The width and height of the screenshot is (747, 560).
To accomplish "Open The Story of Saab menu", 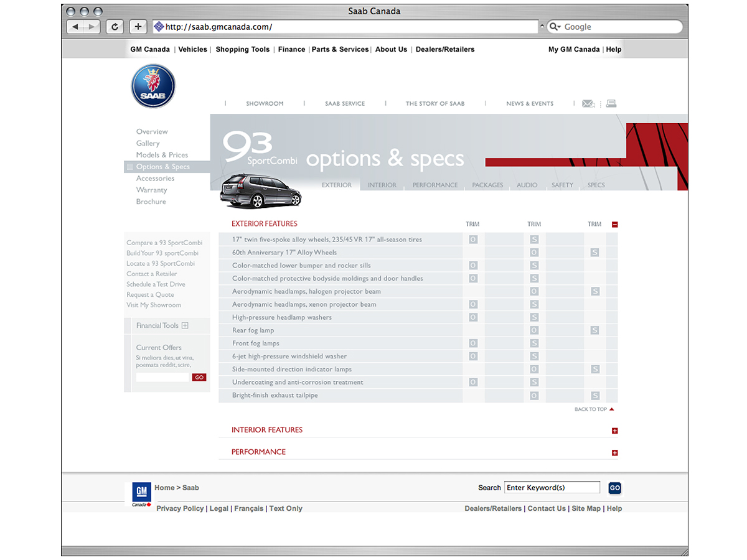I will pos(435,104).
